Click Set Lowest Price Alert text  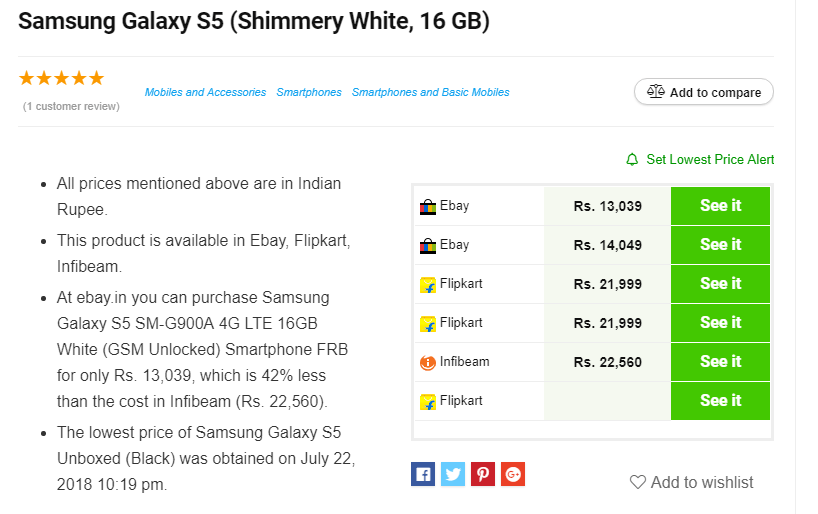(x=710, y=160)
